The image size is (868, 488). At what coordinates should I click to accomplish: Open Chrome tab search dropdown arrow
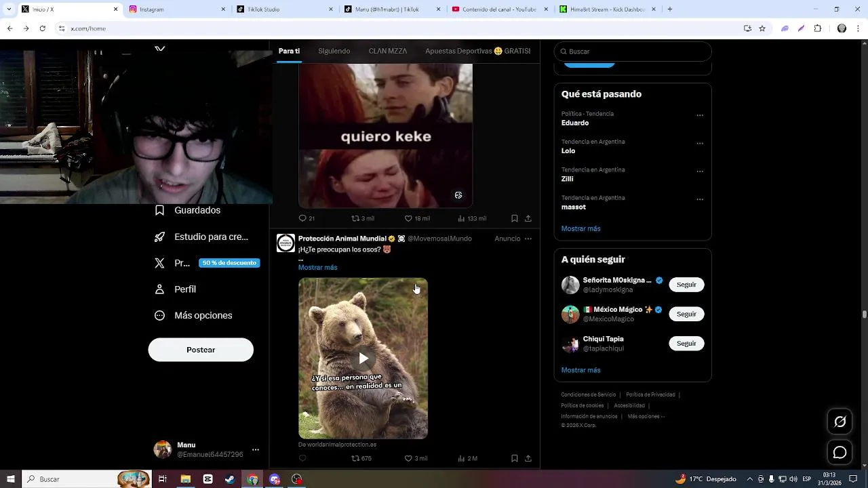point(9,9)
